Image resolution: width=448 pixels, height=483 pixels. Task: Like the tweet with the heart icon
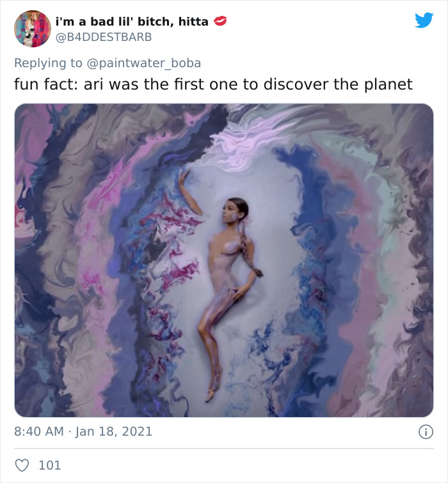pos(22,465)
